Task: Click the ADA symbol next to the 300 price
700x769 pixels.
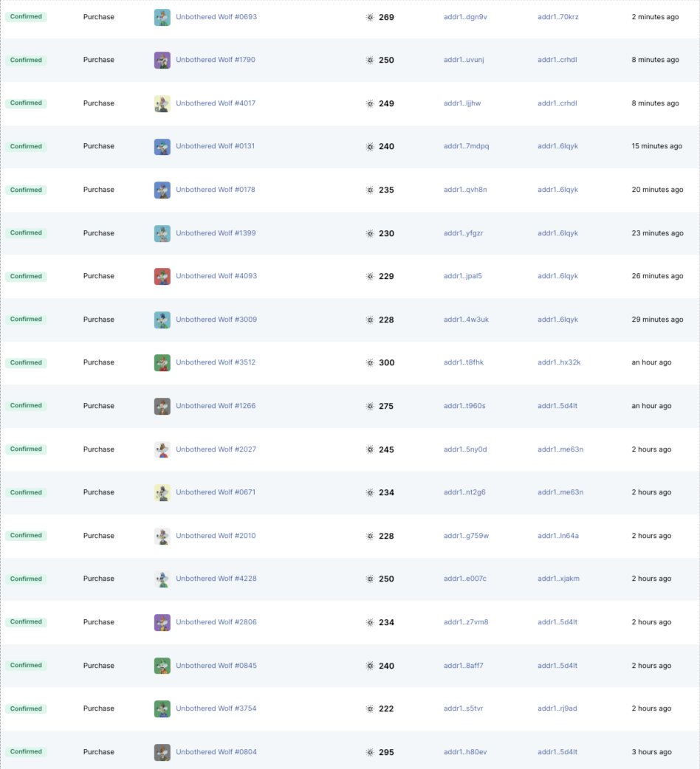Action: click(370, 362)
